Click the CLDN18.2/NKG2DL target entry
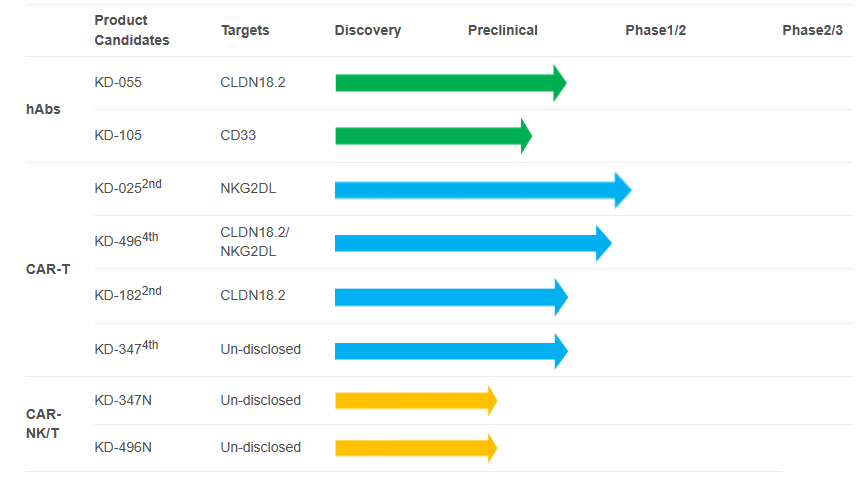Image resolution: width=858 pixels, height=480 pixels. pyautogui.click(x=255, y=242)
